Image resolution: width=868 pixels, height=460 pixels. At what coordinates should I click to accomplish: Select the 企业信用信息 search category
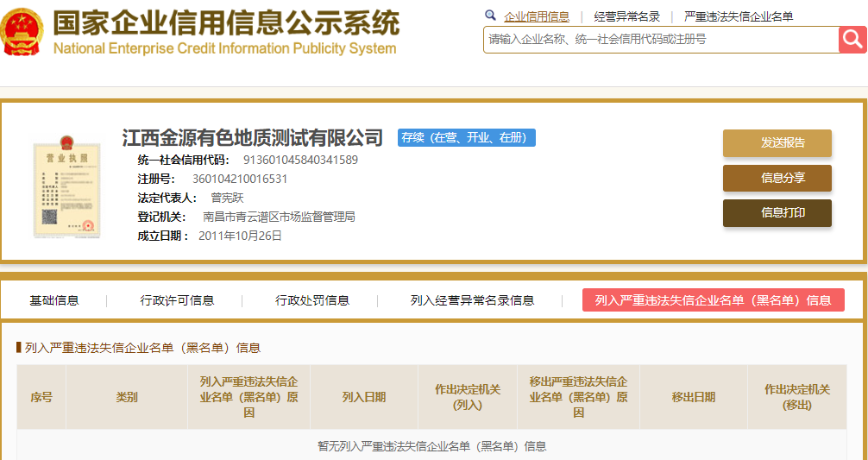pos(537,16)
